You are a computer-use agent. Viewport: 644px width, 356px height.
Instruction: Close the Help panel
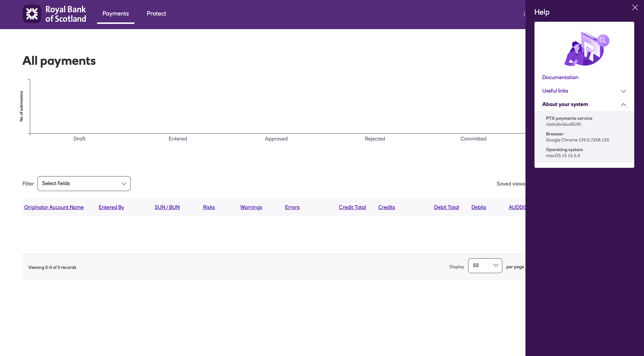click(635, 8)
